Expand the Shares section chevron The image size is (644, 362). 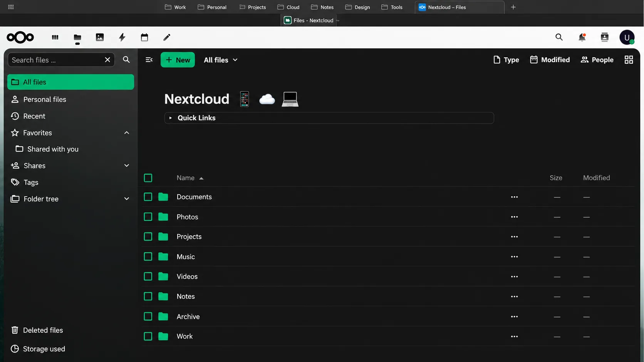126,166
